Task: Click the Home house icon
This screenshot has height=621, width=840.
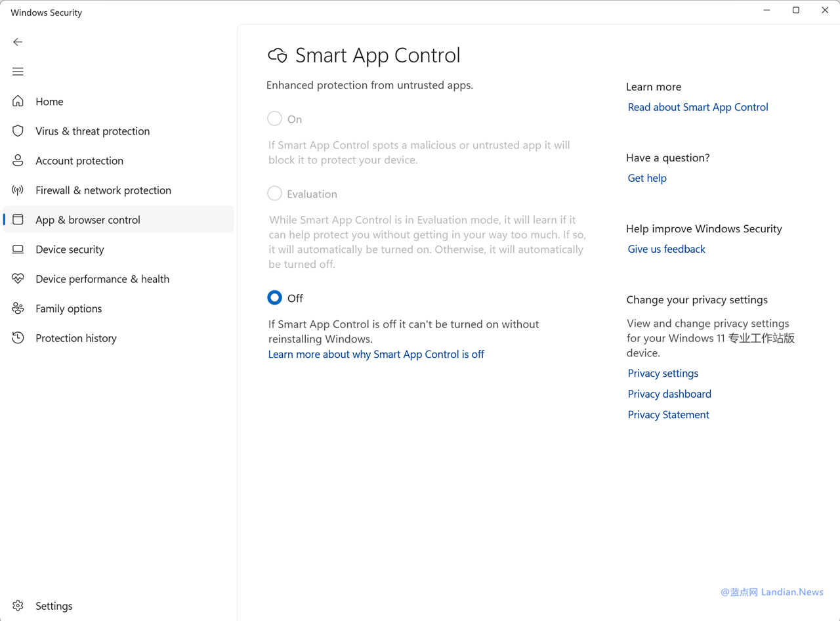Action: tap(18, 101)
